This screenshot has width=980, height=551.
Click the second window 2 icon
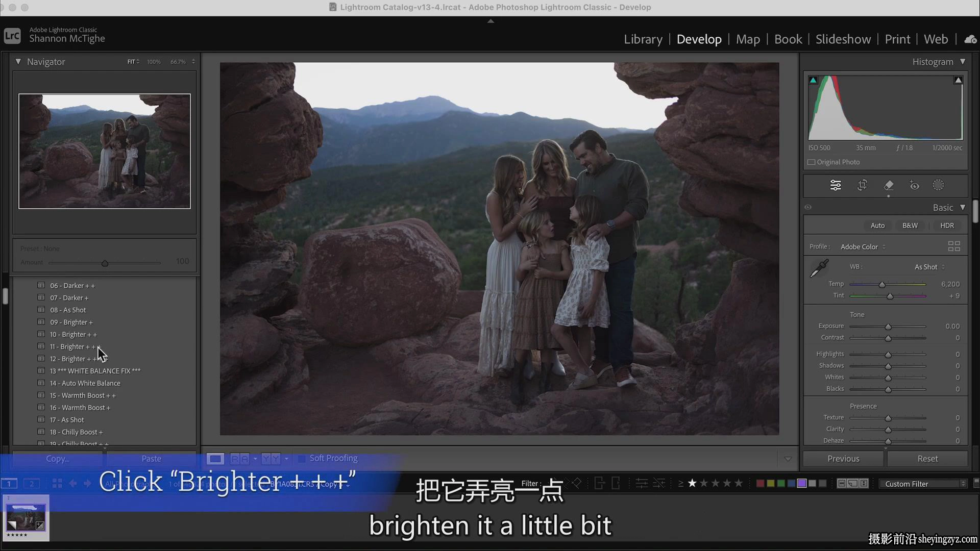pyautogui.click(x=32, y=483)
